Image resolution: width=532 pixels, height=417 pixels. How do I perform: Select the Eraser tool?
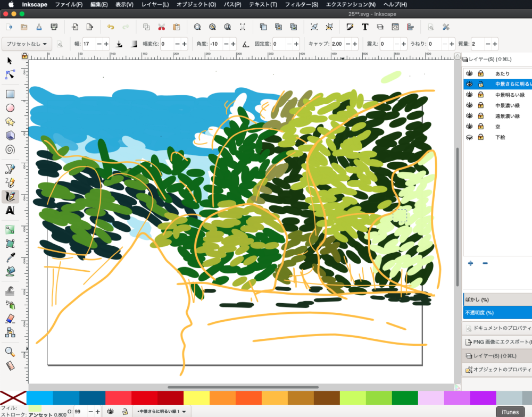tap(10, 318)
